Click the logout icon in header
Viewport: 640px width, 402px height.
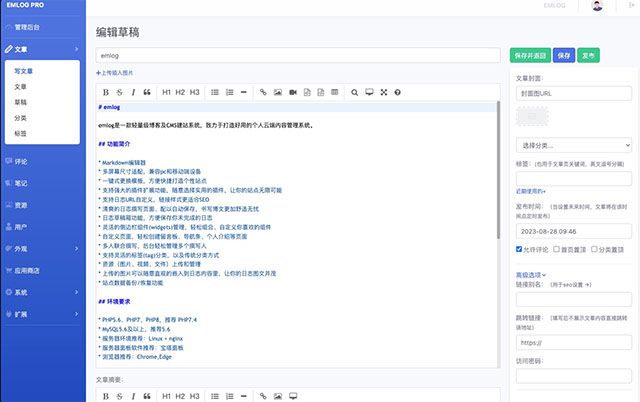tap(631, 5)
